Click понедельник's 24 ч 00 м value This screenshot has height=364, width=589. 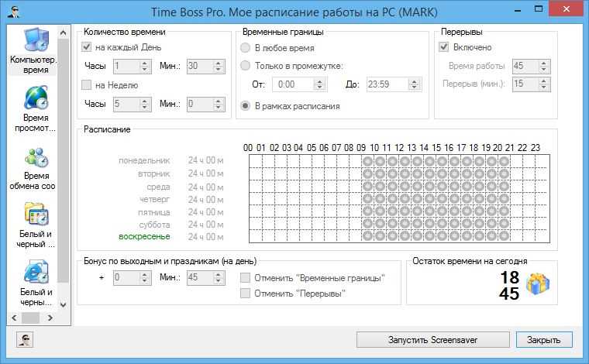point(206,160)
